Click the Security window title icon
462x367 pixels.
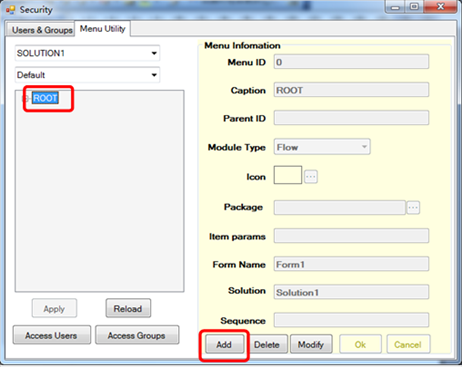tap(11, 10)
